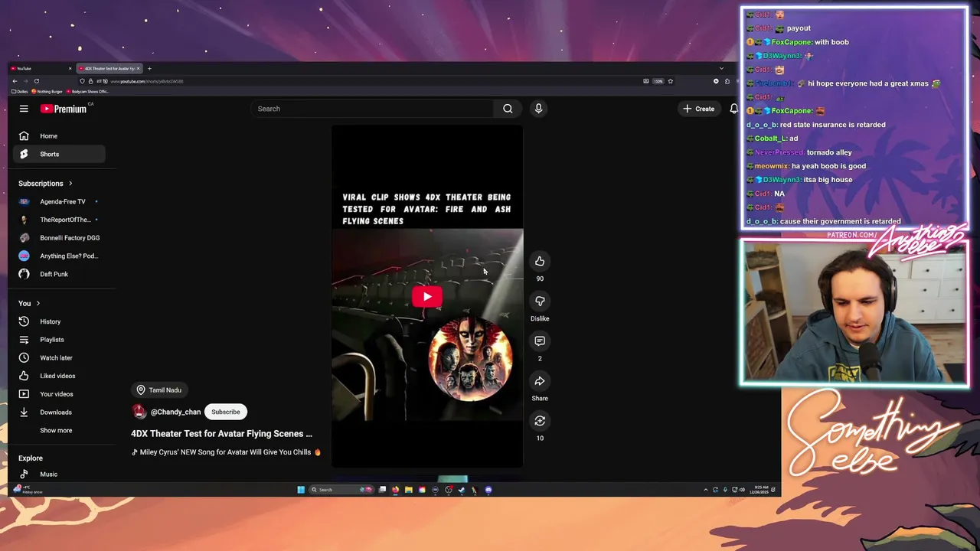Play the paused short video

[x=427, y=297]
